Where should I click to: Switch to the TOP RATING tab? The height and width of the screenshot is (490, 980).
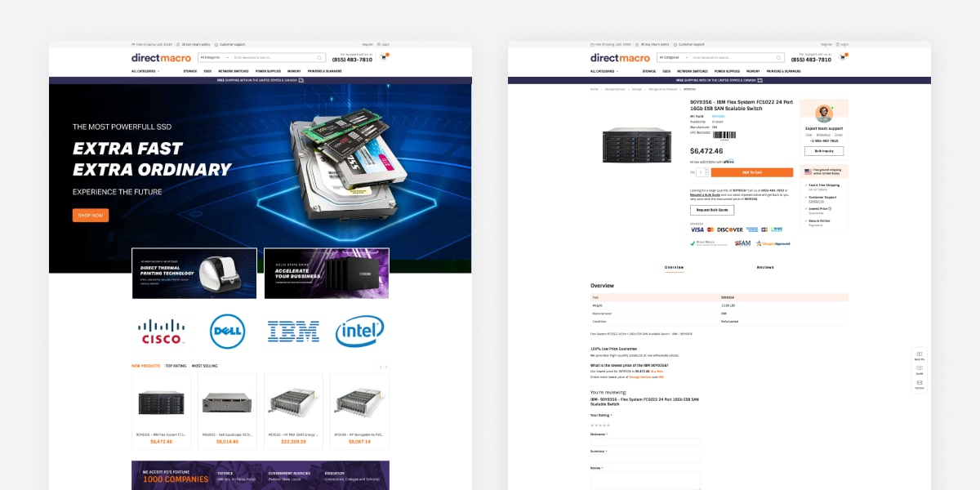pyautogui.click(x=176, y=366)
